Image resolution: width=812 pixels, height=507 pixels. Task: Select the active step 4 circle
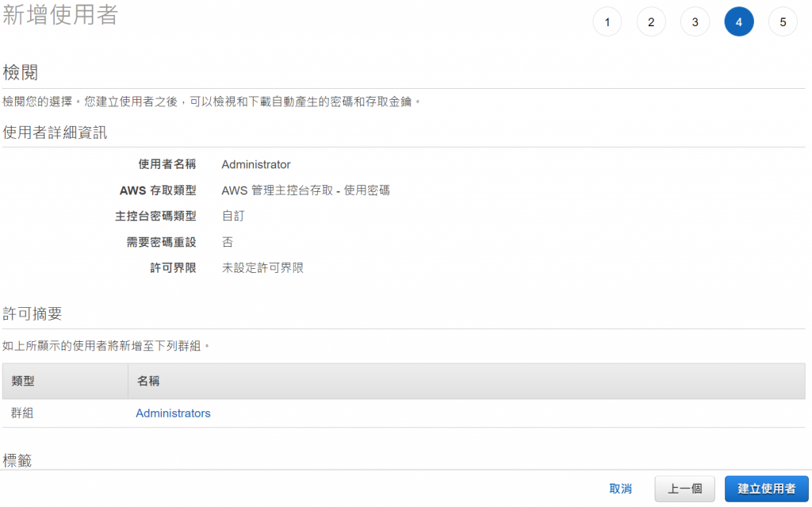pos(739,21)
